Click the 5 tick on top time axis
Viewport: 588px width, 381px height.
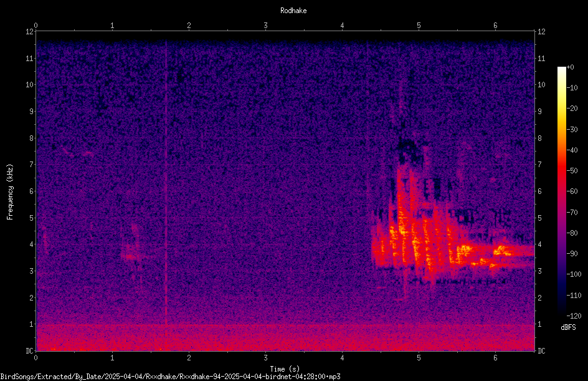click(x=419, y=26)
